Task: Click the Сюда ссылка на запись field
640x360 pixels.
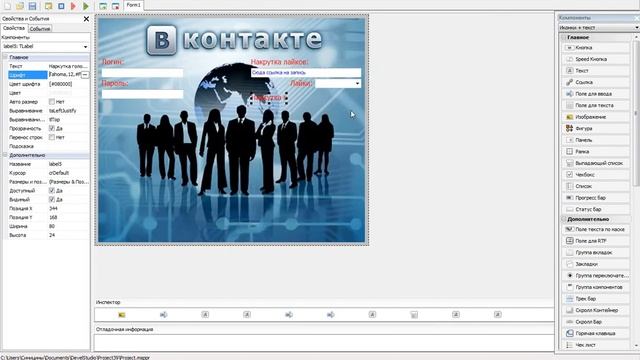Action: coord(306,73)
